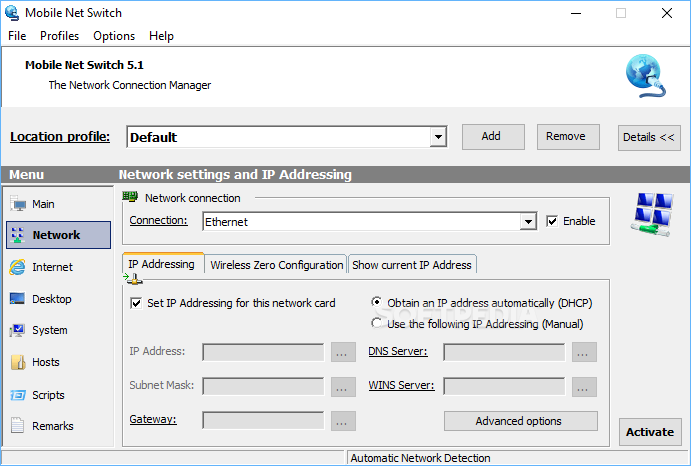Open the Location profile dropdown arrow
Screen dimensions: 691x466
(438, 137)
